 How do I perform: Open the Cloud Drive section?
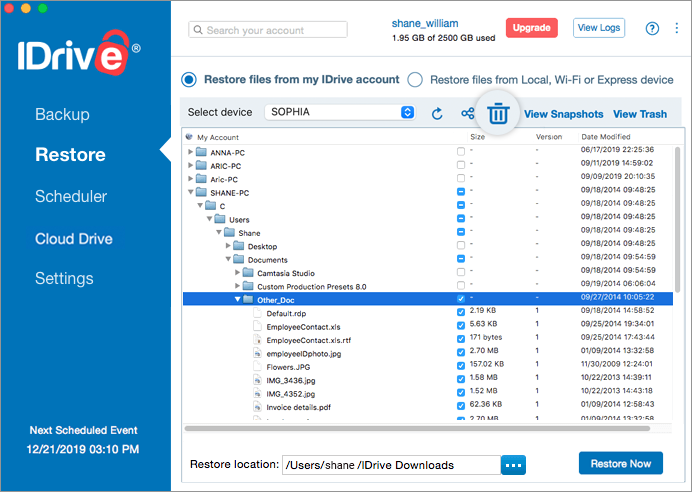pos(74,239)
